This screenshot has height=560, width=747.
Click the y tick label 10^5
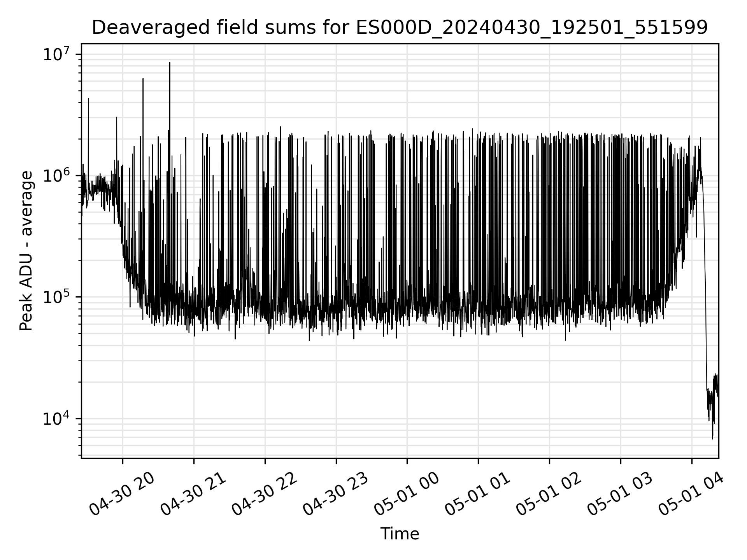(56, 297)
